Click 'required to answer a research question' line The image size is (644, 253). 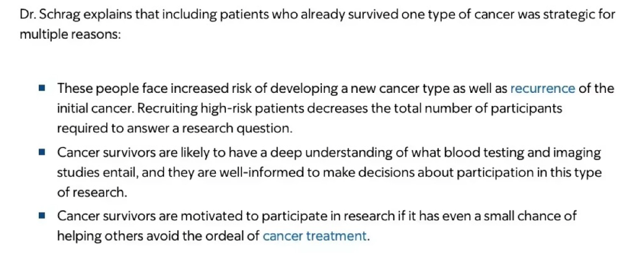[174, 128]
